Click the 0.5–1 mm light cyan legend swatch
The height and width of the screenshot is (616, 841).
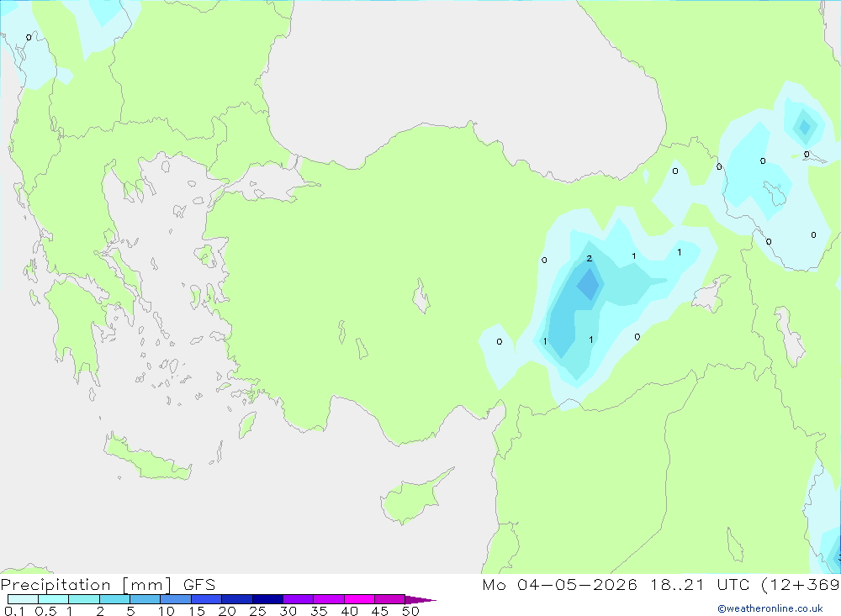53,599
